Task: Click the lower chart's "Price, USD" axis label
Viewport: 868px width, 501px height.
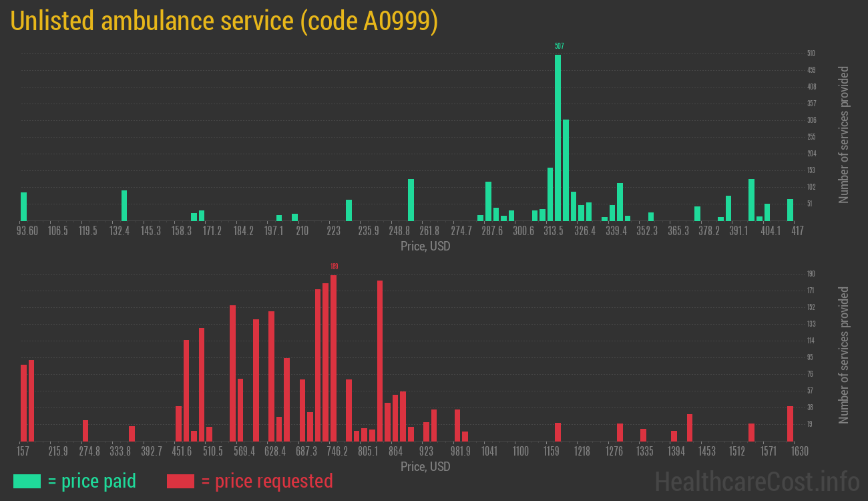Action: [x=425, y=466]
